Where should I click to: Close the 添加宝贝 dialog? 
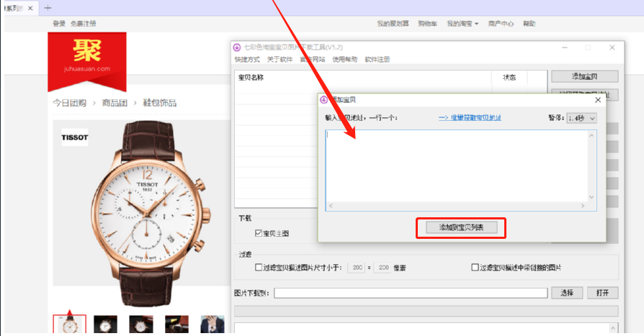click(598, 100)
